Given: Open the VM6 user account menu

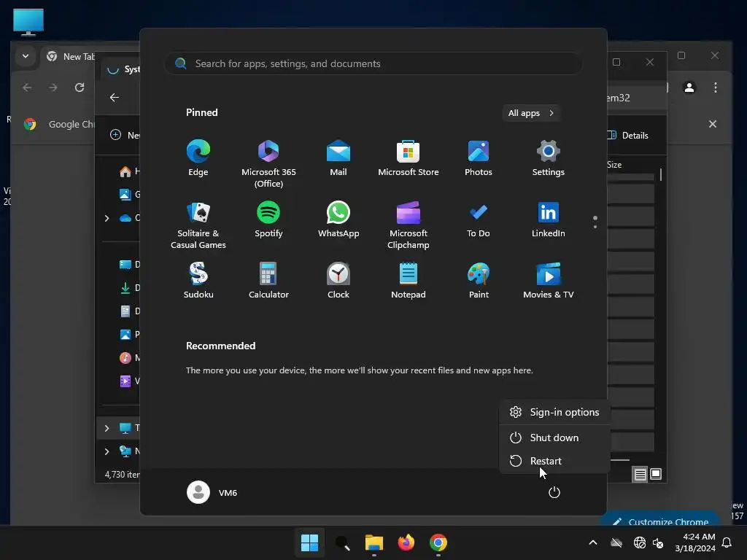Looking at the screenshot, I should point(212,492).
